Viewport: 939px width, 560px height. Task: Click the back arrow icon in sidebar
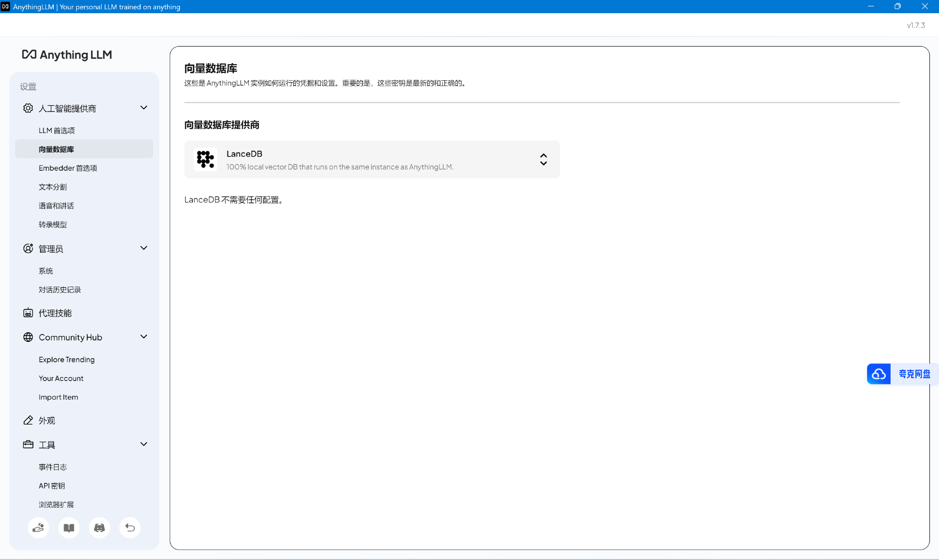pos(130,528)
